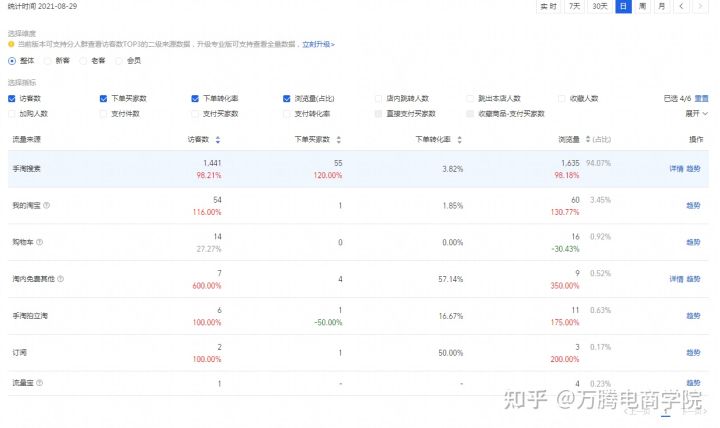Open help icon next to 淘内免费其他
Image resolution: width=720 pixels, height=428 pixels.
pos(61,279)
